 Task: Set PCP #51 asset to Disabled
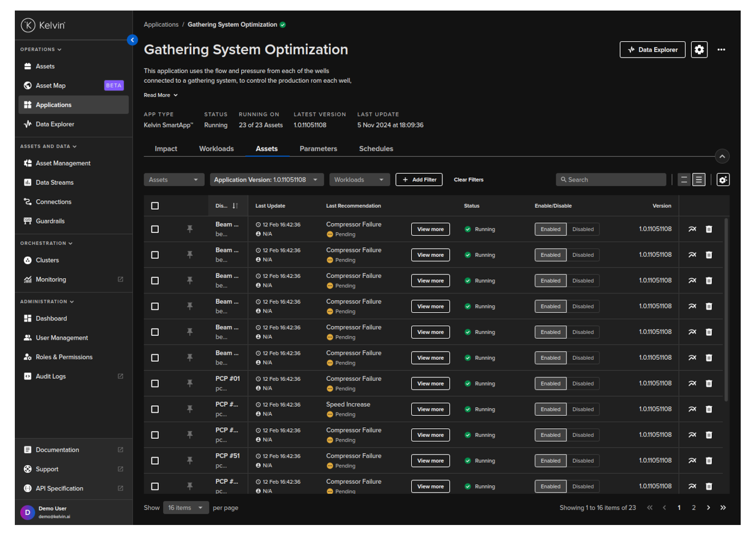pyautogui.click(x=583, y=461)
